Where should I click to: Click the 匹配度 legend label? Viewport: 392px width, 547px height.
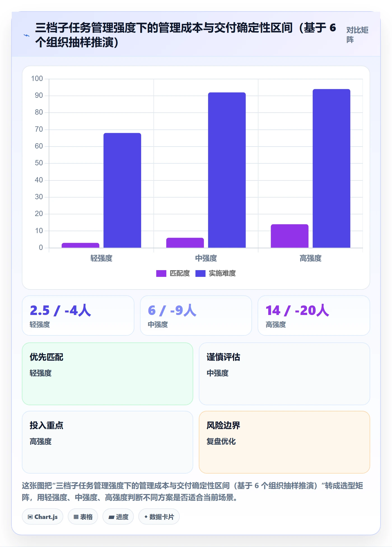(x=180, y=273)
